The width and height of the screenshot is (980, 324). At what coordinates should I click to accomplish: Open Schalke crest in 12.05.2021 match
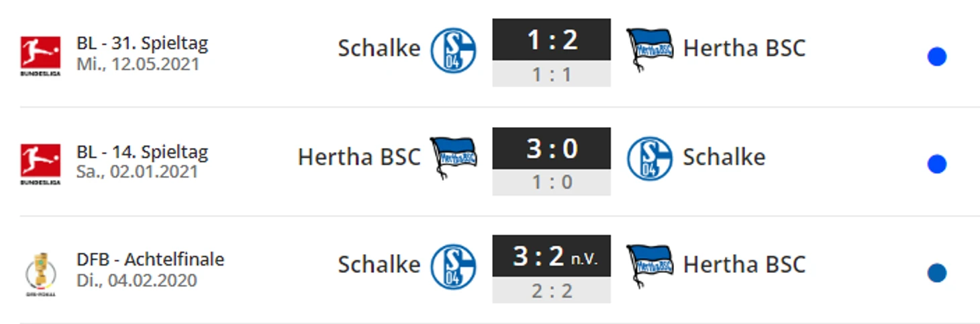coord(453,50)
